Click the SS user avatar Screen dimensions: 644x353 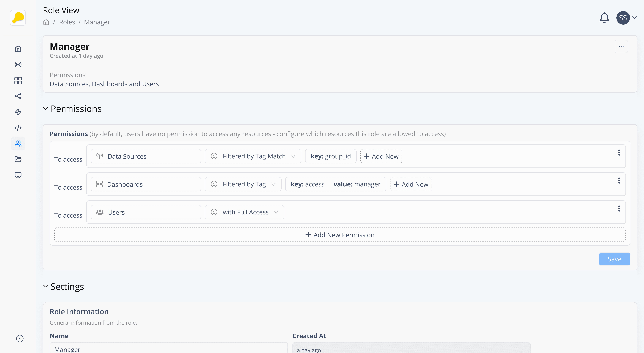coord(623,18)
